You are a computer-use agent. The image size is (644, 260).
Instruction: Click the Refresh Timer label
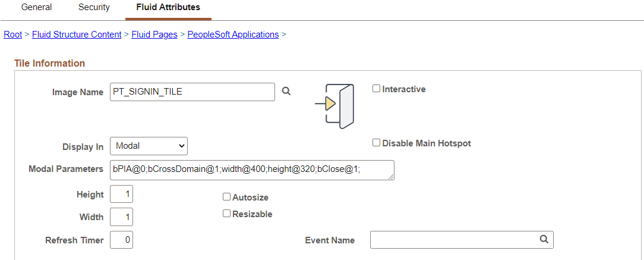pos(75,240)
